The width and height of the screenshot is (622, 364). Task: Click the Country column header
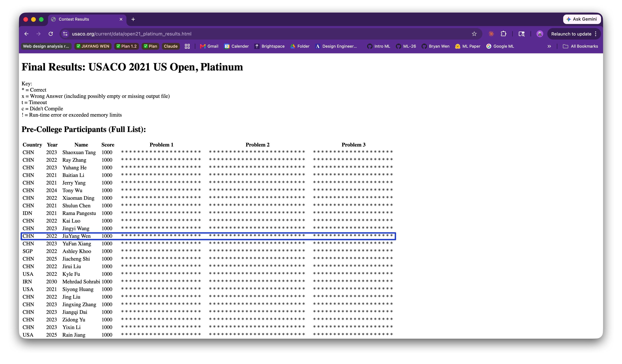pos(32,145)
